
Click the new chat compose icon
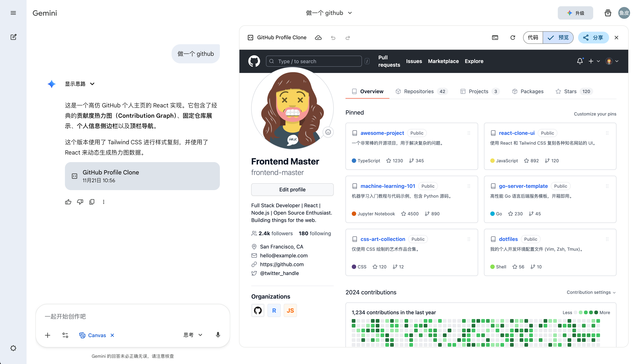pyautogui.click(x=13, y=37)
